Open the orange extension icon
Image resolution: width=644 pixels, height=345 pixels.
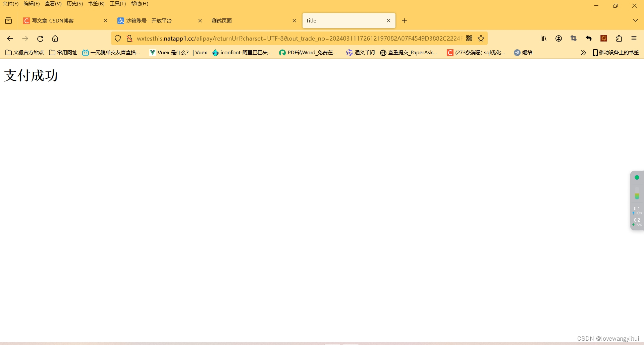(604, 39)
